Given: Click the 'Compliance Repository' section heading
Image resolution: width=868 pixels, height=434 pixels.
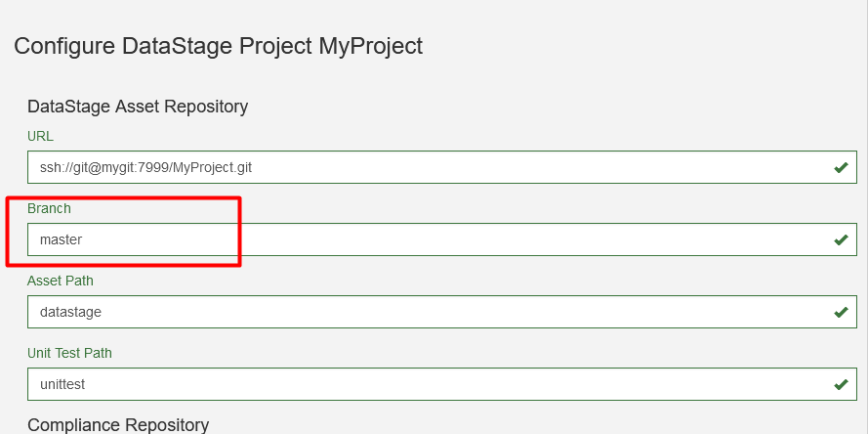Looking at the screenshot, I should (118, 424).
